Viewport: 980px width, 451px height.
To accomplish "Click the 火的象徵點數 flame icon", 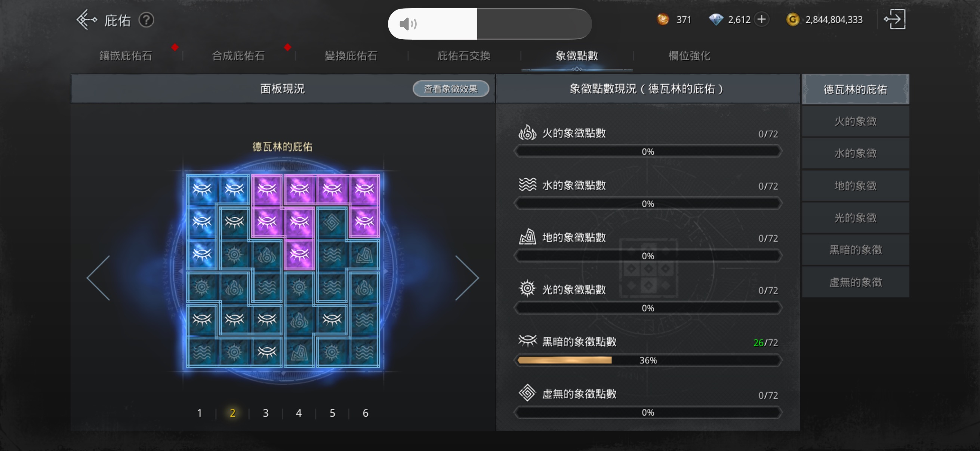I will (x=527, y=133).
